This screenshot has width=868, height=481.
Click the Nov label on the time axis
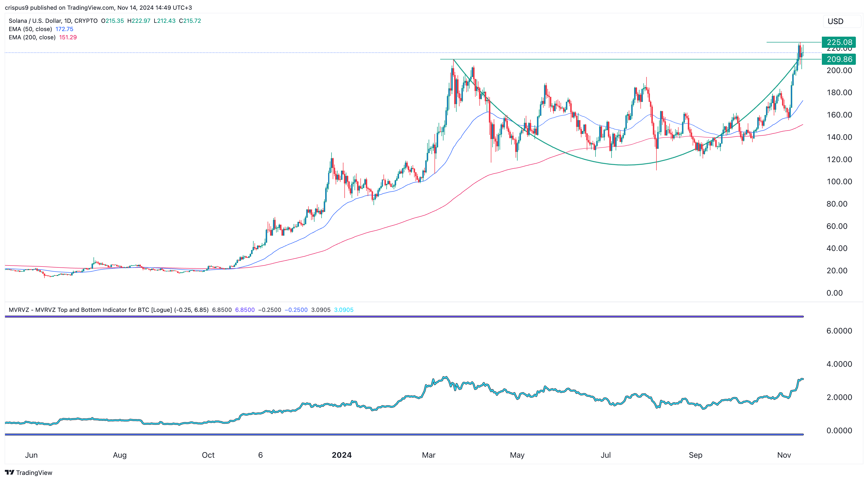(784, 455)
